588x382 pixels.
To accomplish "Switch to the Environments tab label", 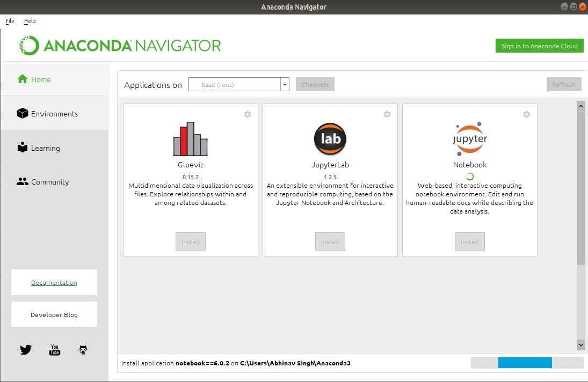I will (x=54, y=114).
